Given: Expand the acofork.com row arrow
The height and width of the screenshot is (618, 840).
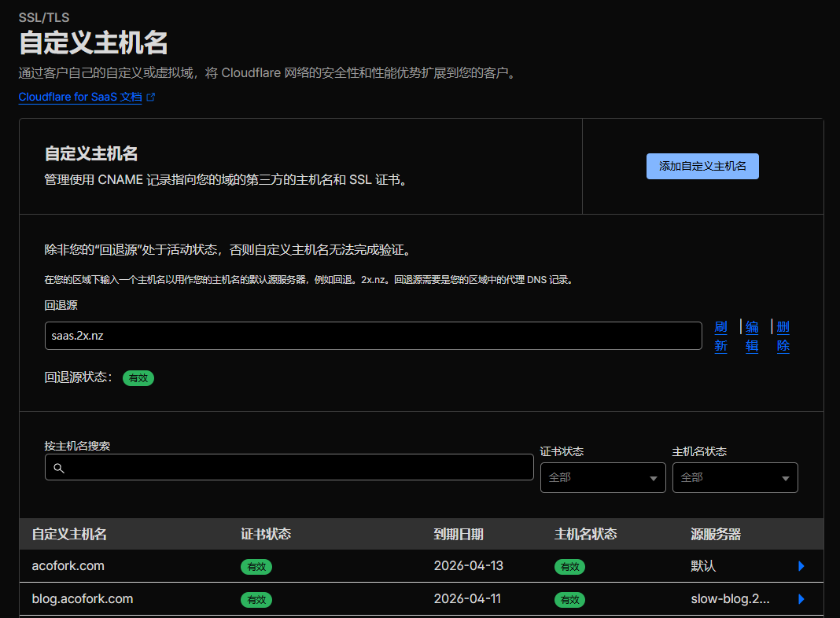Looking at the screenshot, I should (x=801, y=566).
